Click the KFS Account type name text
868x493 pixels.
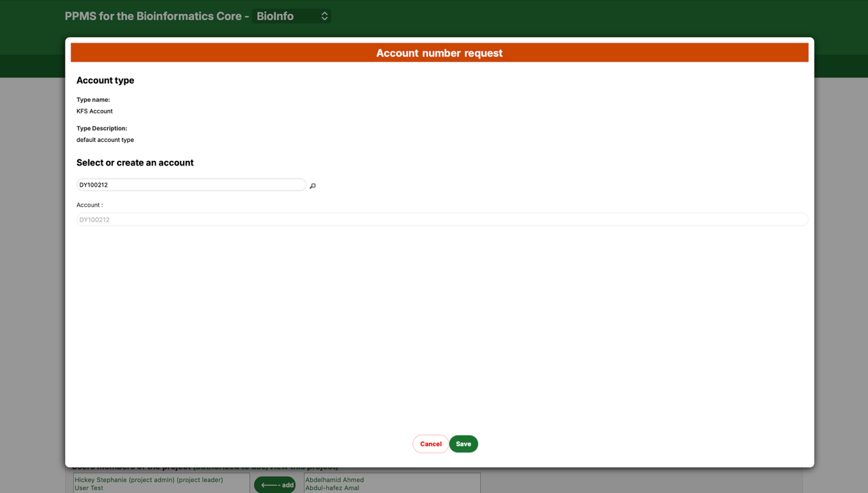click(x=95, y=111)
